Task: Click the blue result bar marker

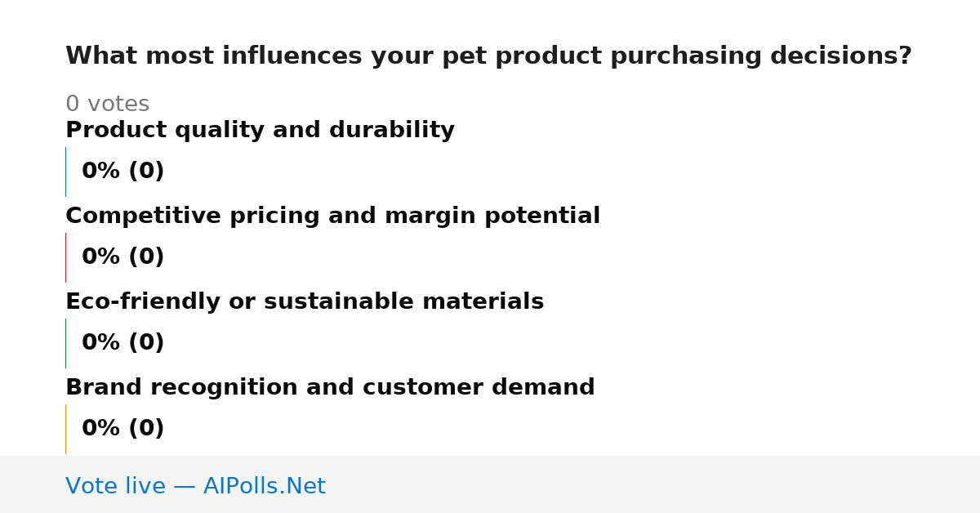Action: 65,172
